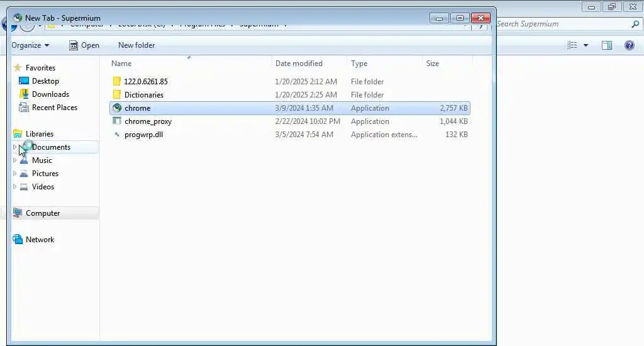This screenshot has height=346, width=644.
Task: Select the Pictures library icon
Action: pyautogui.click(x=25, y=174)
